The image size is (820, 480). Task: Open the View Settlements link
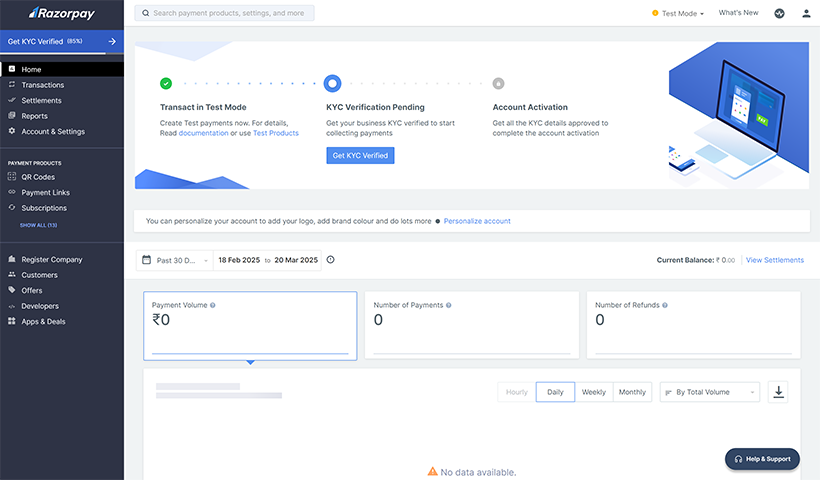(775, 260)
